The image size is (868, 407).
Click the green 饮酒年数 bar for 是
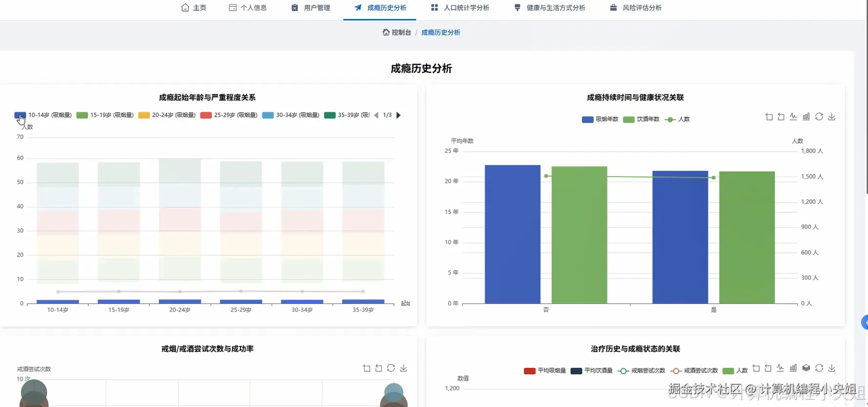click(747, 237)
